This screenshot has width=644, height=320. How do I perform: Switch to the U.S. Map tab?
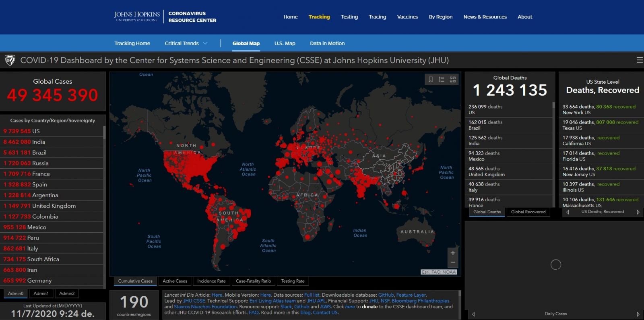tap(285, 43)
